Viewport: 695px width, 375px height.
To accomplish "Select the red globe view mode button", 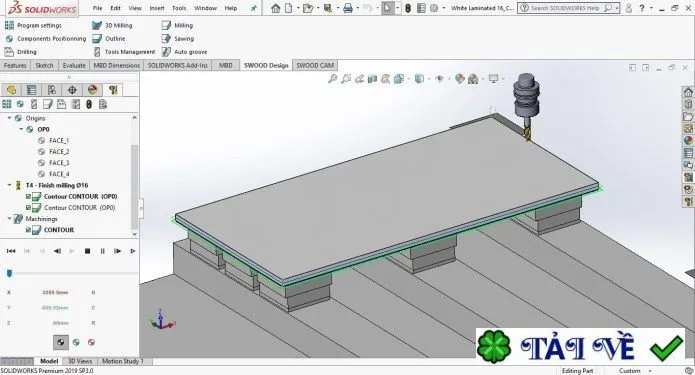I will [91, 342].
